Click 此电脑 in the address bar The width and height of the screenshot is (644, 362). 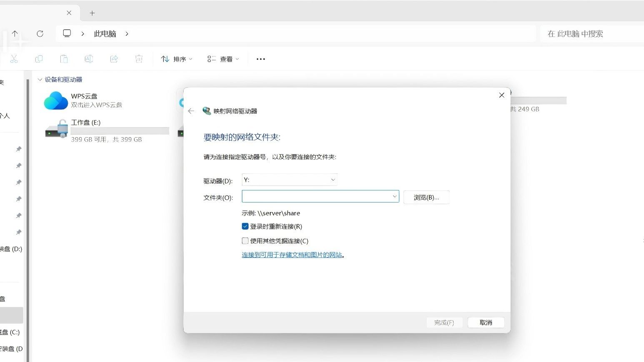pos(105,34)
